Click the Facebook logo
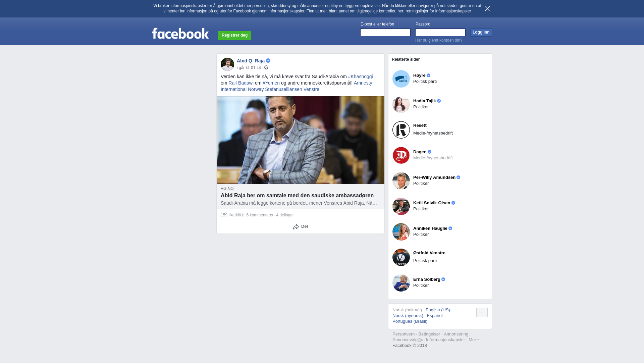 (180, 33)
